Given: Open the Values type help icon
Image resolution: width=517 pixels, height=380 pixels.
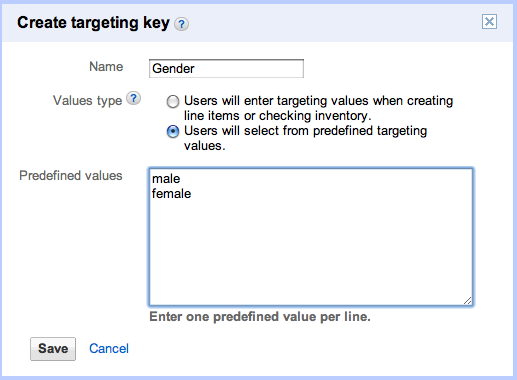Looking at the screenshot, I should (x=134, y=98).
